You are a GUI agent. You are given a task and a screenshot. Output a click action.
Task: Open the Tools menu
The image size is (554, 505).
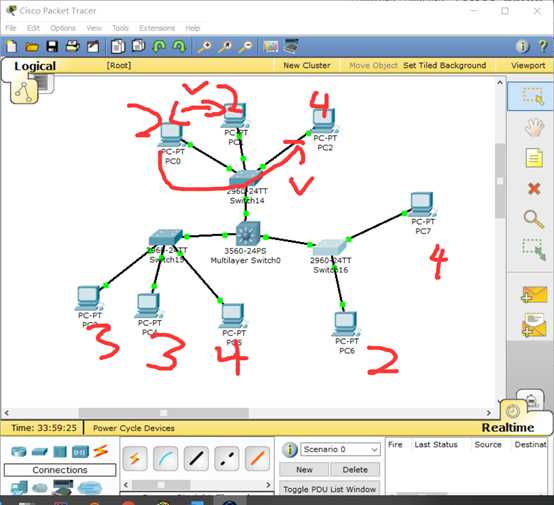click(x=120, y=28)
